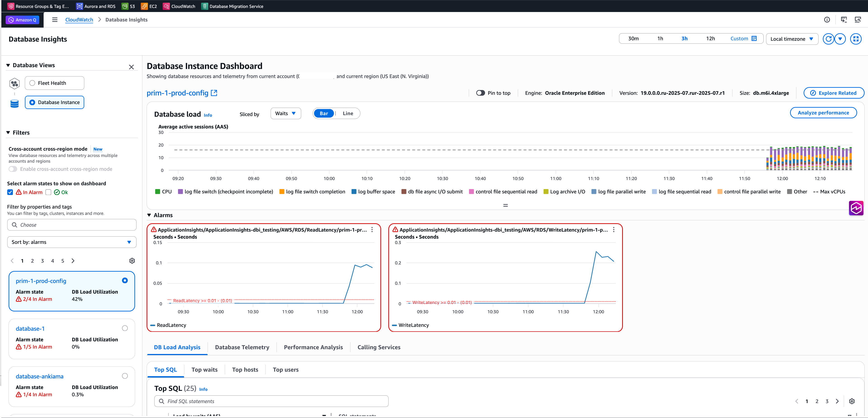The height and width of the screenshot is (418, 868).
Task: Open Resource Groups & Tag Editor shortcut
Action: [x=38, y=6]
